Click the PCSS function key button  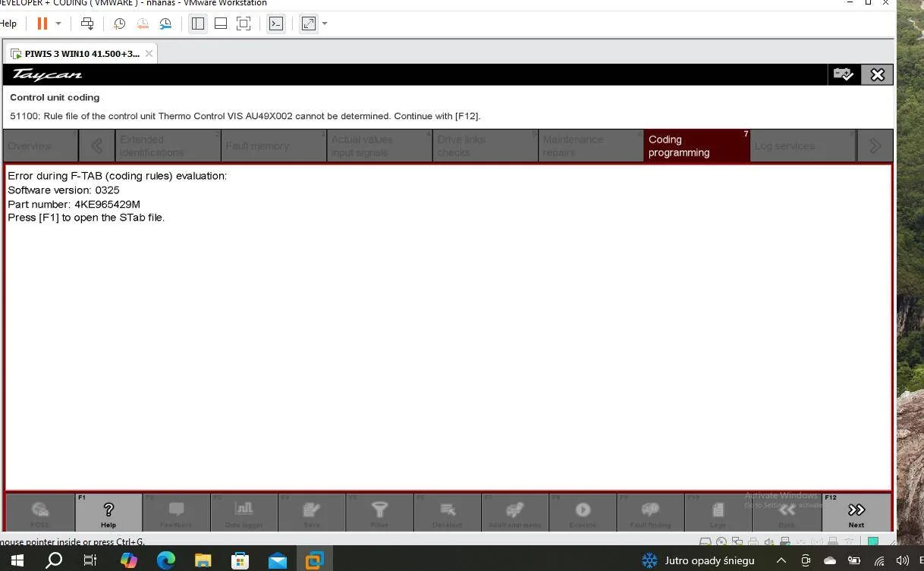(40, 513)
